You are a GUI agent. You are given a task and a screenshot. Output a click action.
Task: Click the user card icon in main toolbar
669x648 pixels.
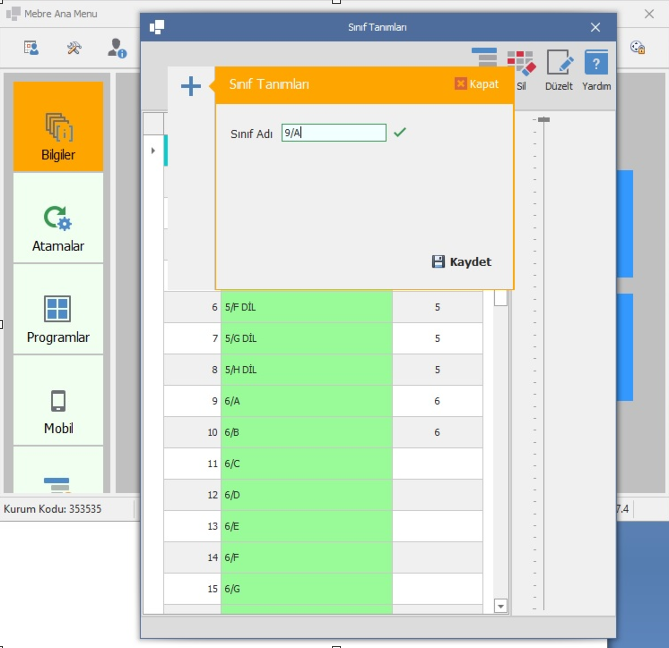tap(31, 48)
